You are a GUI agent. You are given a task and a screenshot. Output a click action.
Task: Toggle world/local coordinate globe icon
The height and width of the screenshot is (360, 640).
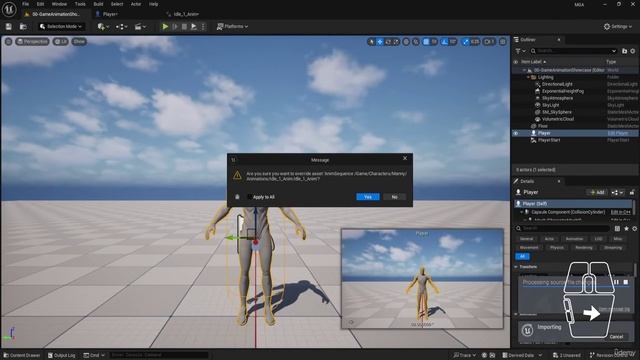(x=406, y=42)
